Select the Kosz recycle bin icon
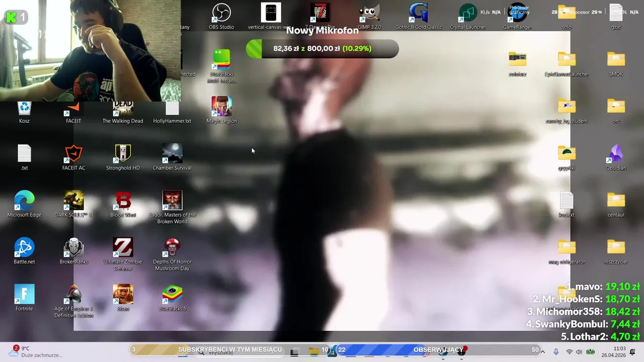The width and height of the screenshot is (644, 362). click(24, 112)
